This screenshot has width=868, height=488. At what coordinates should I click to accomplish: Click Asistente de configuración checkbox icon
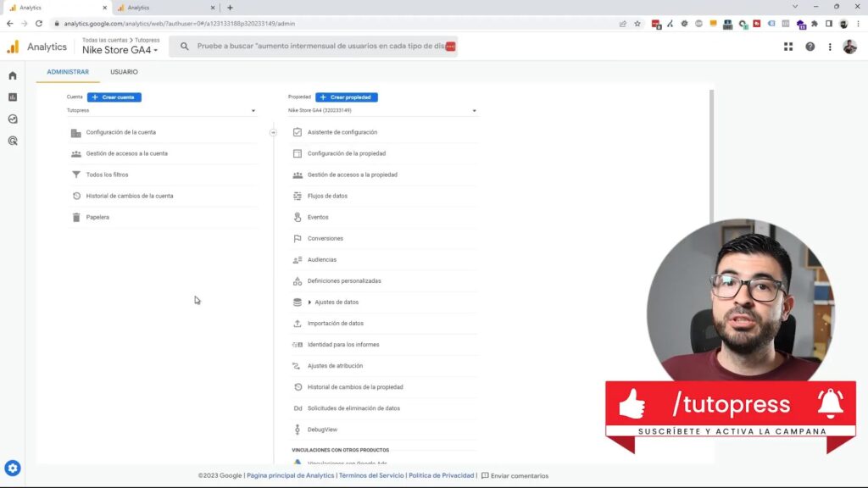(x=298, y=132)
